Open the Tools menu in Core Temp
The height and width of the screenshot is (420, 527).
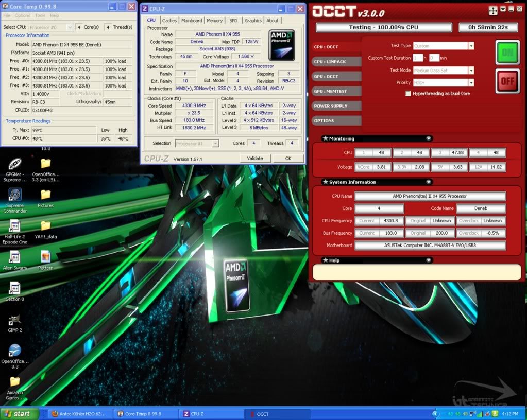click(x=40, y=16)
